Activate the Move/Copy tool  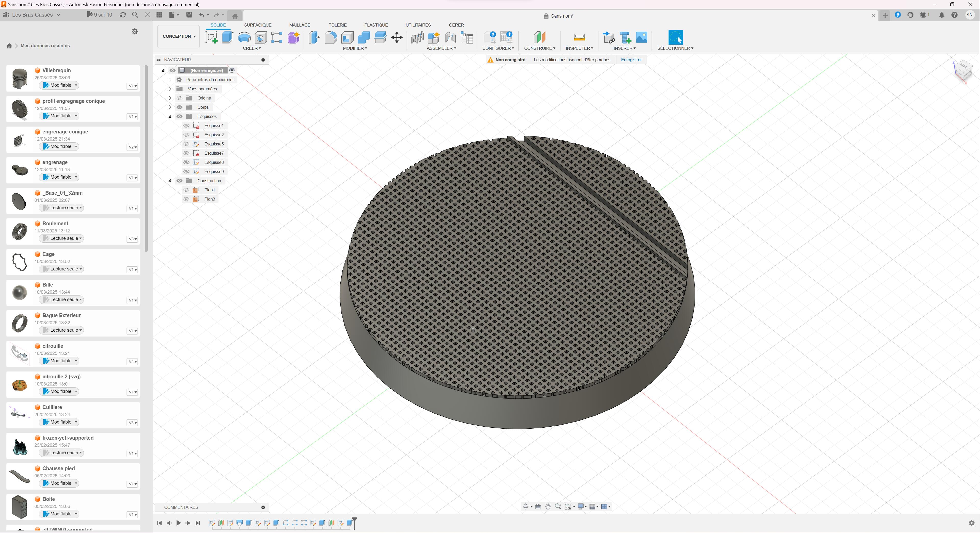397,37
